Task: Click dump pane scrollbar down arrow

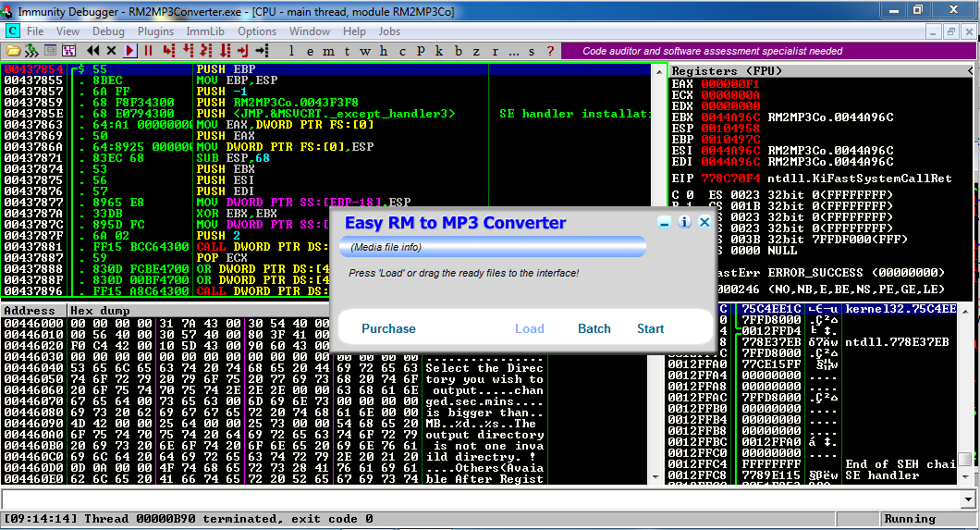Action: pyautogui.click(x=655, y=477)
